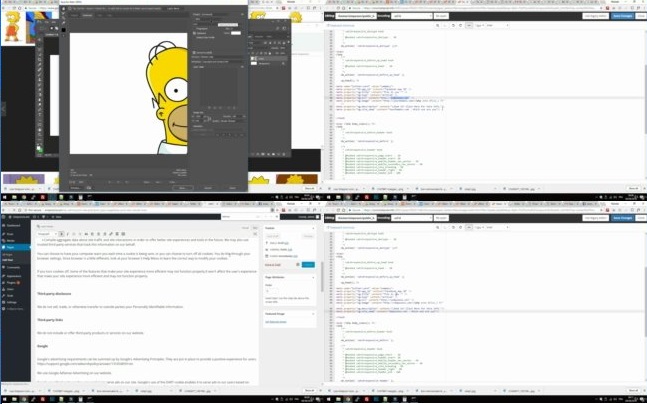The height and width of the screenshot is (404, 647).
Task: Toggle slices visibility icon in Save for Web dialog
Action: 64,36
